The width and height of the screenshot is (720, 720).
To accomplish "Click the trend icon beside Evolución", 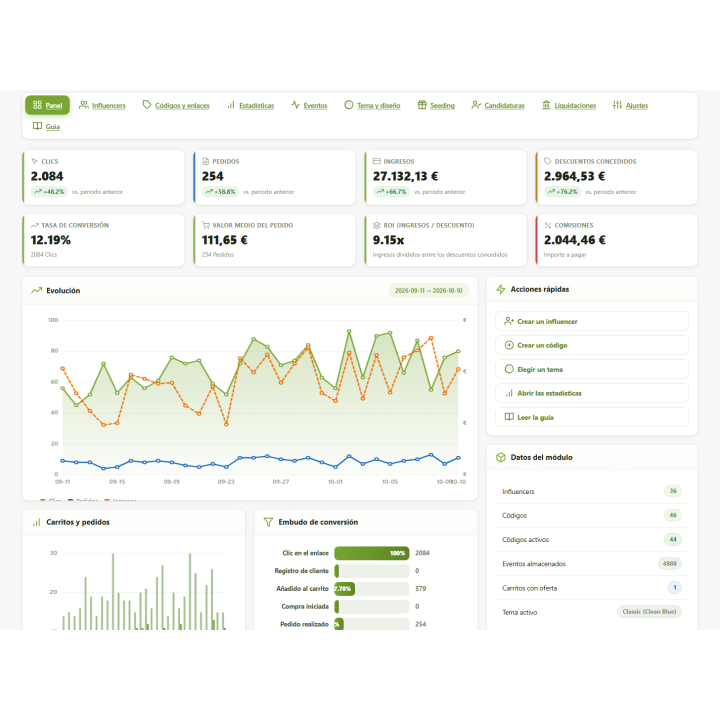I will (36, 291).
